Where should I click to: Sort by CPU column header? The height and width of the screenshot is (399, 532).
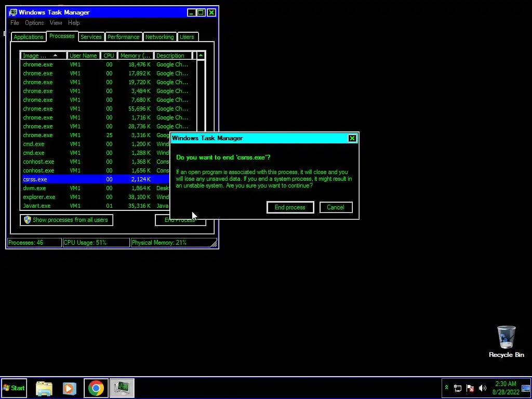109,56
